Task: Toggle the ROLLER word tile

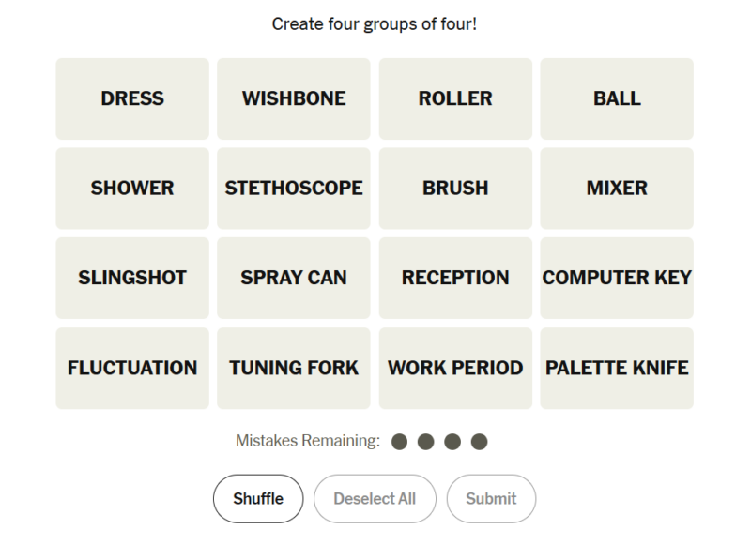Action: coord(455,98)
